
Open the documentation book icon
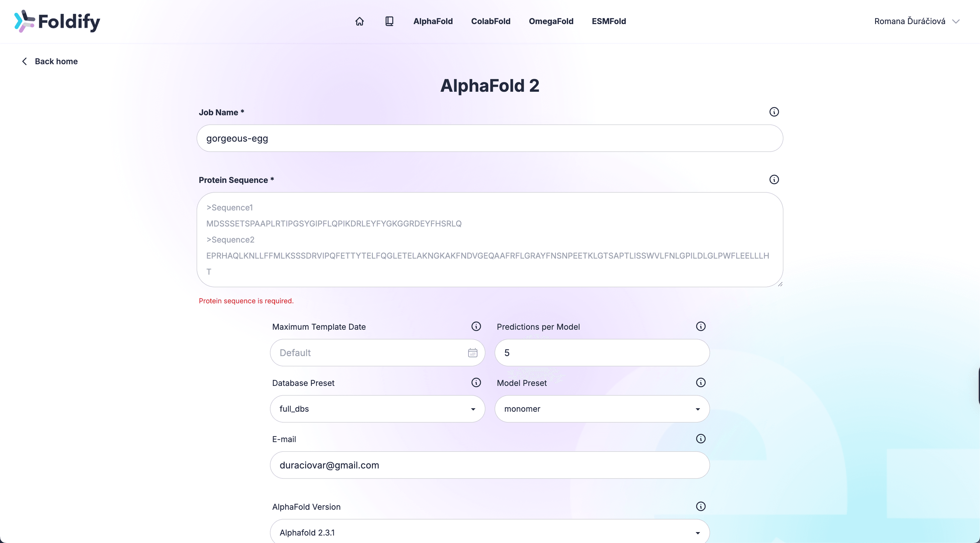(389, 21)
